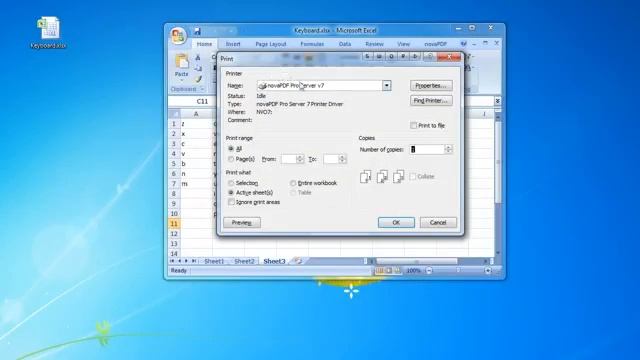640x360 pixels.
Task: Open Keyboard.xlsx desktop icon
Action: click(x=49, y=33)
